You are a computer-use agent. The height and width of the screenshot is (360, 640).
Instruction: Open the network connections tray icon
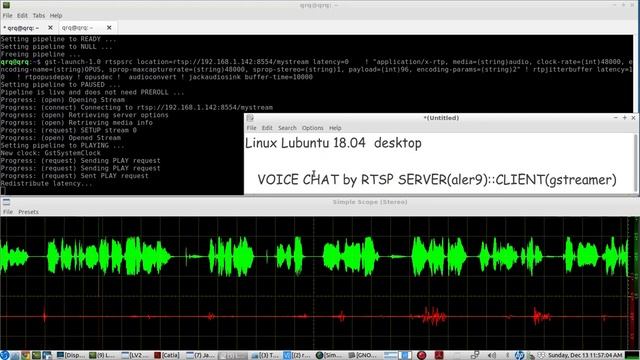475,355
